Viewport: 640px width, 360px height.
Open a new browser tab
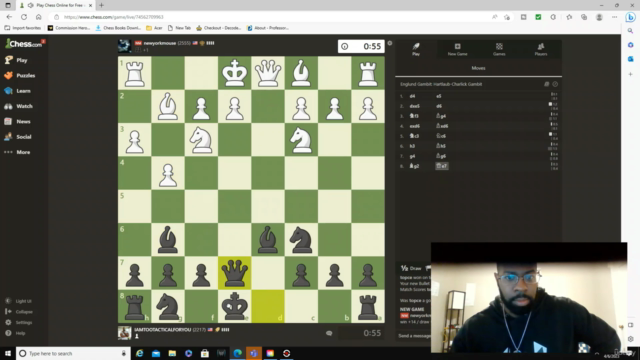(101, 5)
